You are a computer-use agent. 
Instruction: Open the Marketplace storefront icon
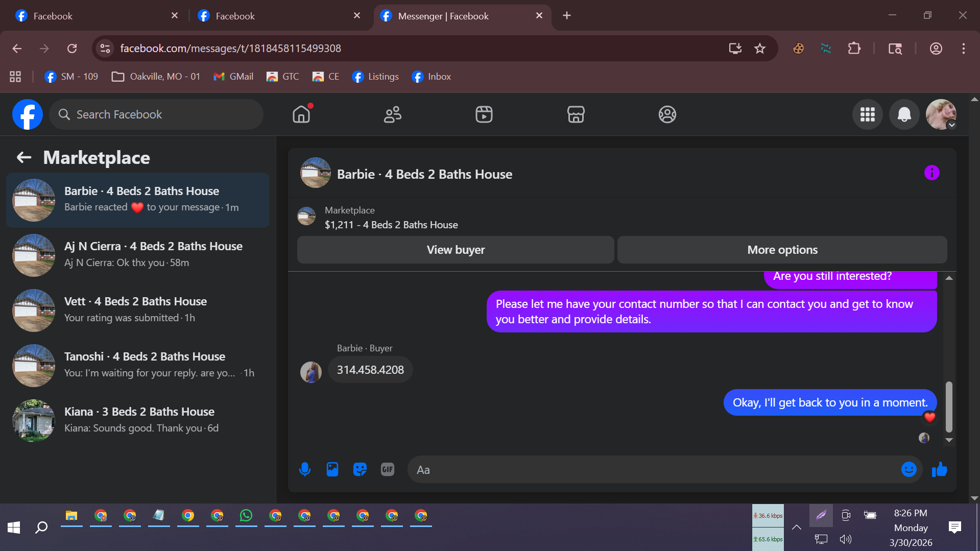pyautogui.click(x=576, y=114)
